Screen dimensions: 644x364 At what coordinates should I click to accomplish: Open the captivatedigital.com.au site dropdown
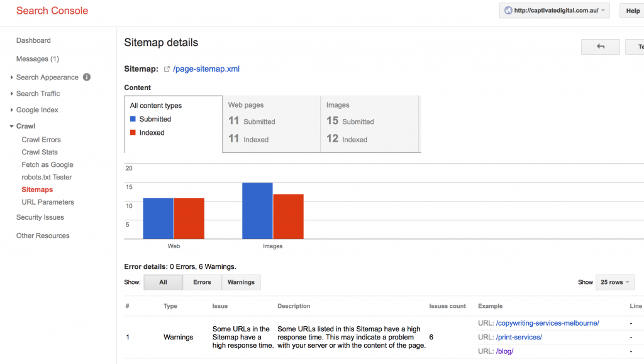554,11
